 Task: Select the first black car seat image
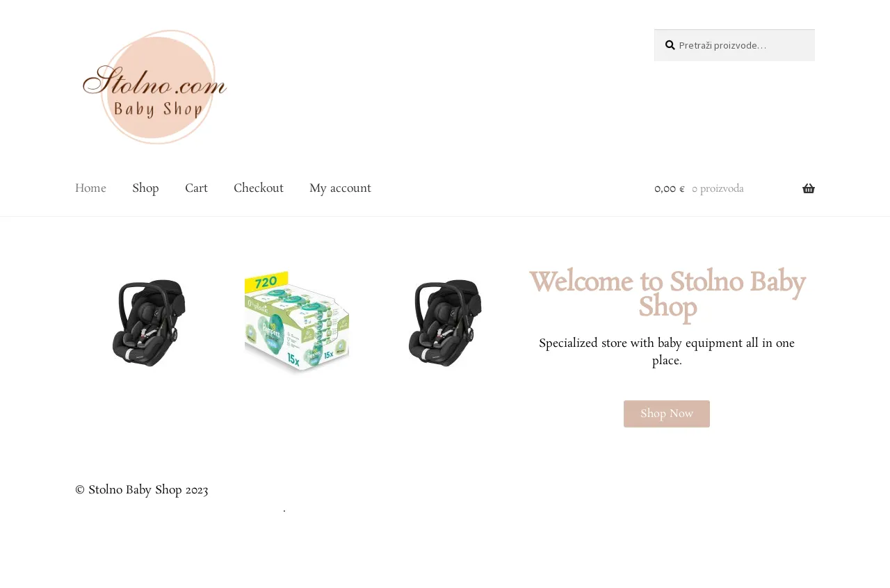149,322
